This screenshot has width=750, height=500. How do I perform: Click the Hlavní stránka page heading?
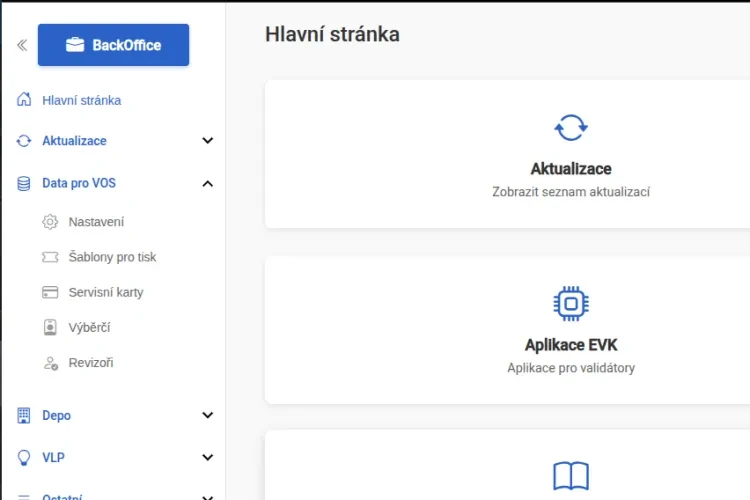(332, 34)
